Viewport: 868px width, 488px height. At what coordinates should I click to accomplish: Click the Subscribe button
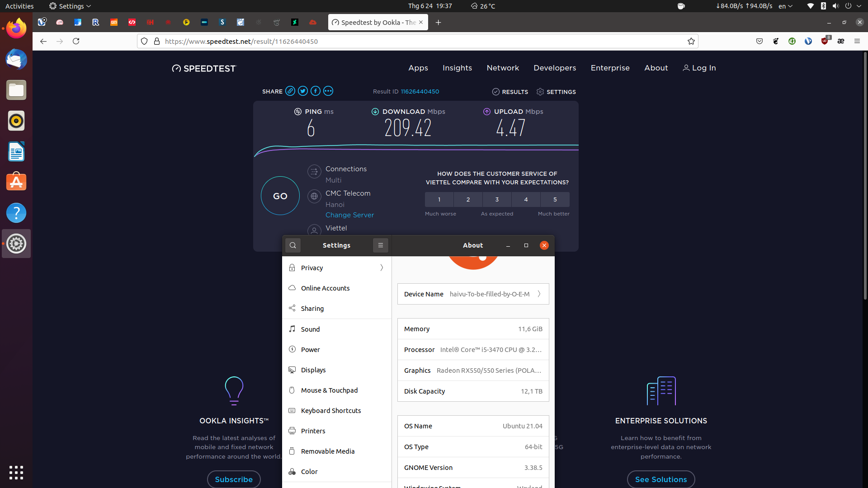pyautogui.click(x=234, y=479)
